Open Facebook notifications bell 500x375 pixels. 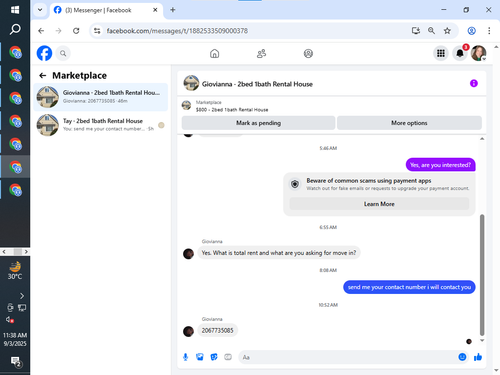460,53
